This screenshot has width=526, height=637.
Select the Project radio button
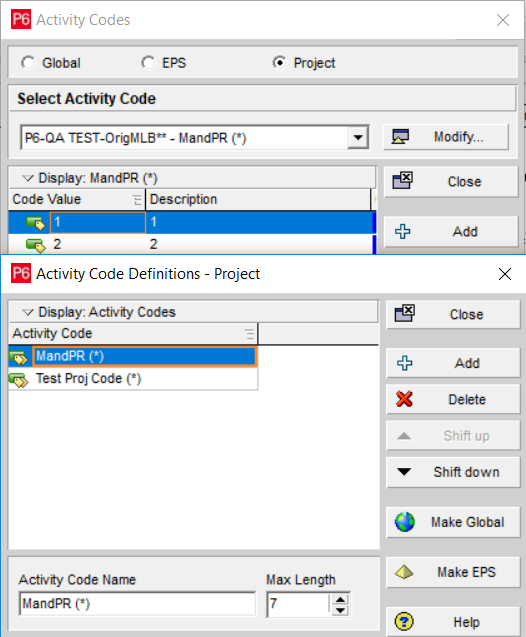pos(279,63)
